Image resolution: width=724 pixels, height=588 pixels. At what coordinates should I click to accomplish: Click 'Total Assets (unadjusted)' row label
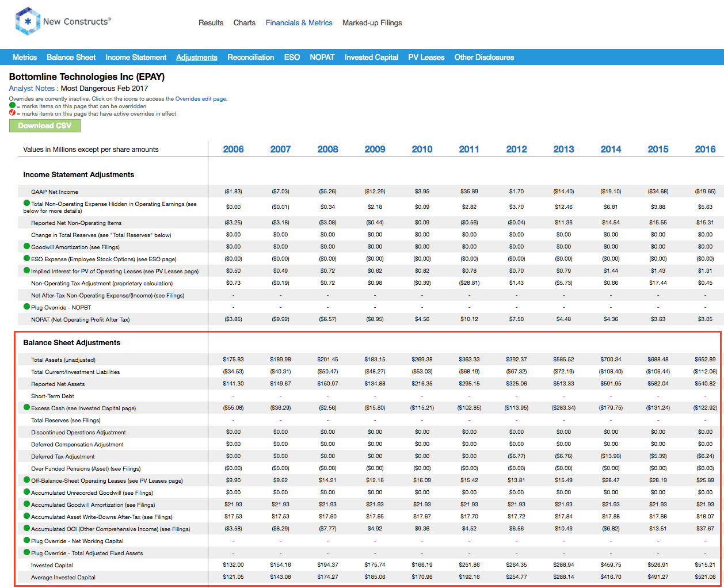[63, 360]
